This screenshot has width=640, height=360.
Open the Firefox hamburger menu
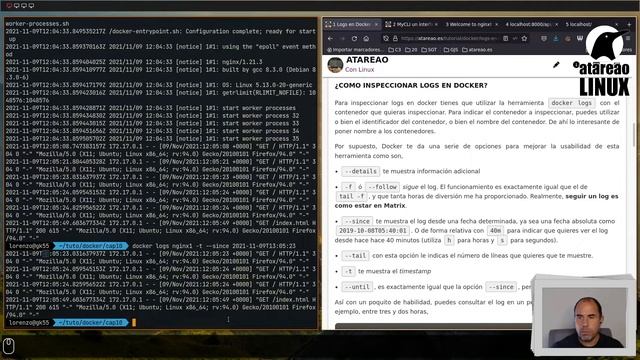pyautogui.click(x=628, y=38)
